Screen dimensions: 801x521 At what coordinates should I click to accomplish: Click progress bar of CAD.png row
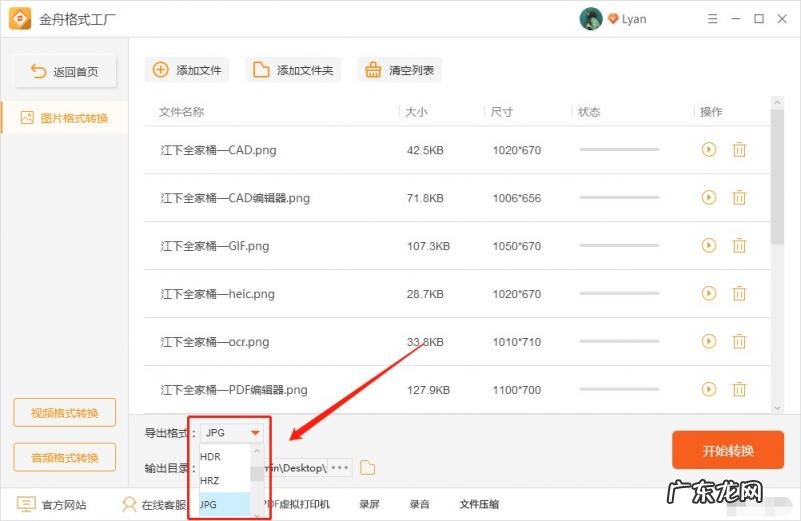(619, 150)
